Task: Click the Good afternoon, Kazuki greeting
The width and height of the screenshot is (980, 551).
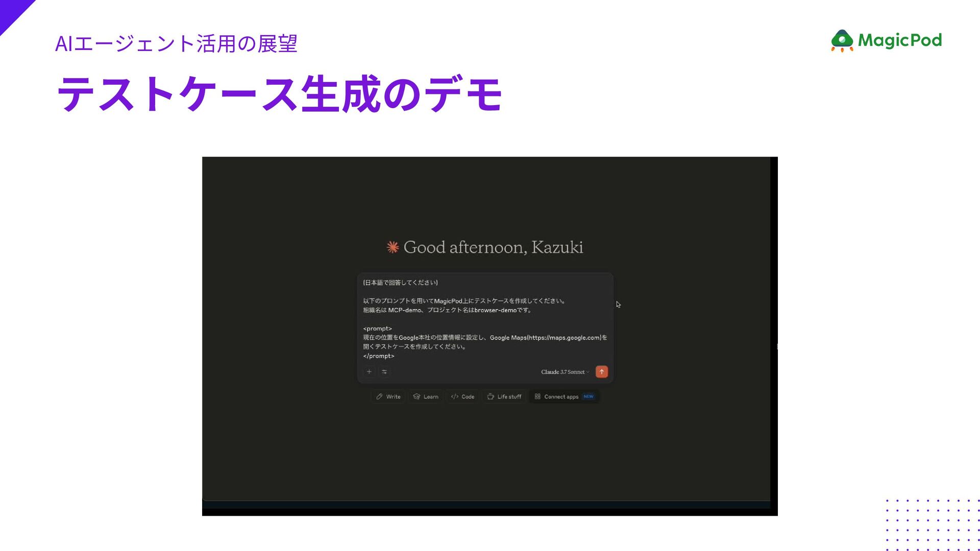Action: pyautogui.click(x=493, y=247)
